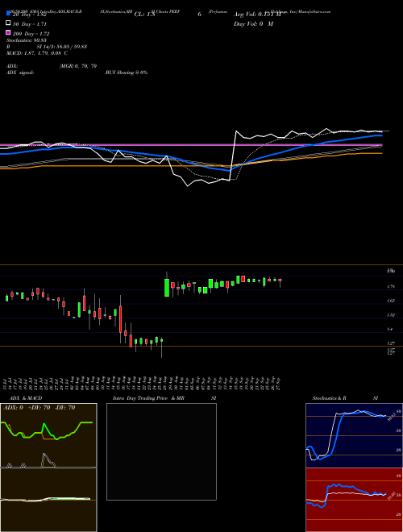Click the 'MACD: 1.87, 1.79, 0.08 C' line
Viewport: 403px width, 532px height.
36,53
